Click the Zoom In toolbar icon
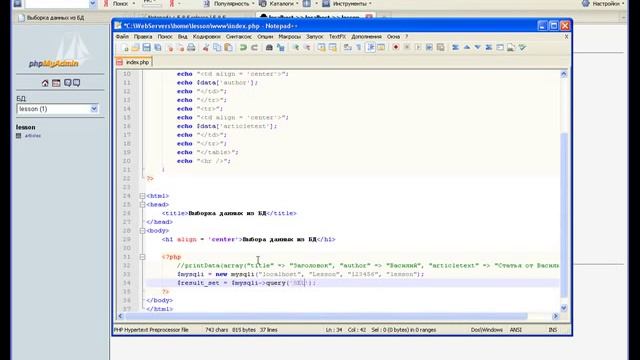The height and width of the screenshot is (360, 640). pyautogui.click(x=296, y=48)
